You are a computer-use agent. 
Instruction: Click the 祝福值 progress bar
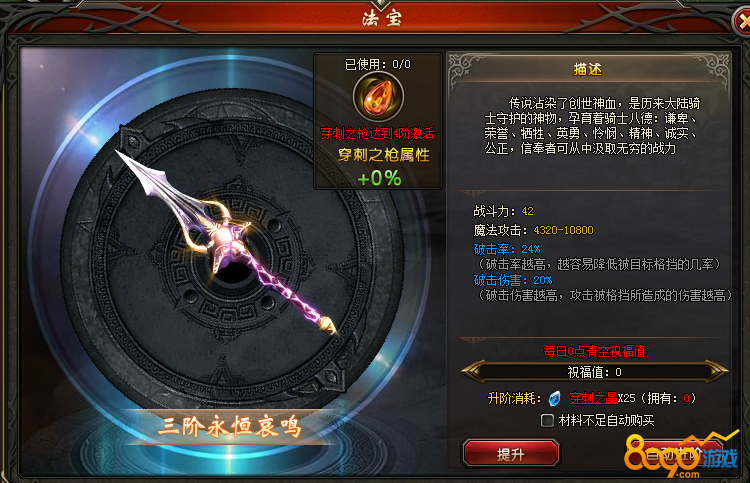[595, 372]
